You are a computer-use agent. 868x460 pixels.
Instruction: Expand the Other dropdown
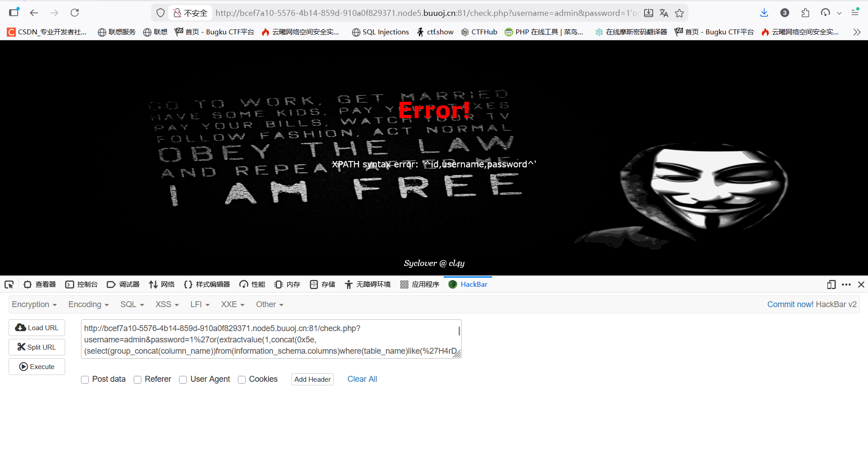tap(270, 304)
